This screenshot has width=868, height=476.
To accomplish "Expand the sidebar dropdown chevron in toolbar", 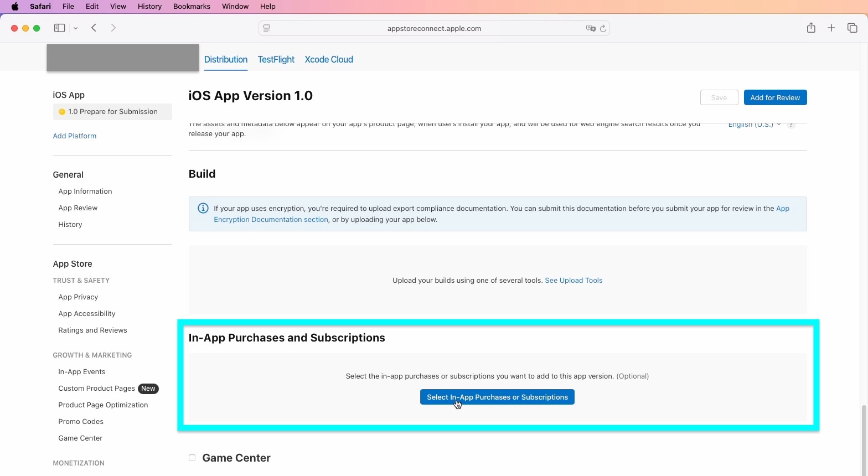I will (76, 29).
